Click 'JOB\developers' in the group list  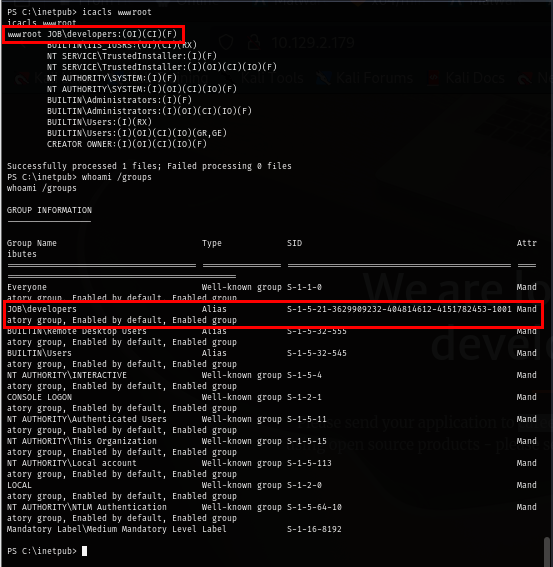pos(42,309)
